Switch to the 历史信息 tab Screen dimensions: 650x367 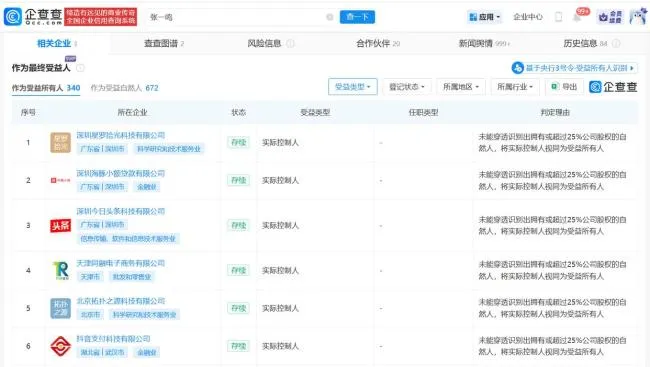tap(585, 43)
